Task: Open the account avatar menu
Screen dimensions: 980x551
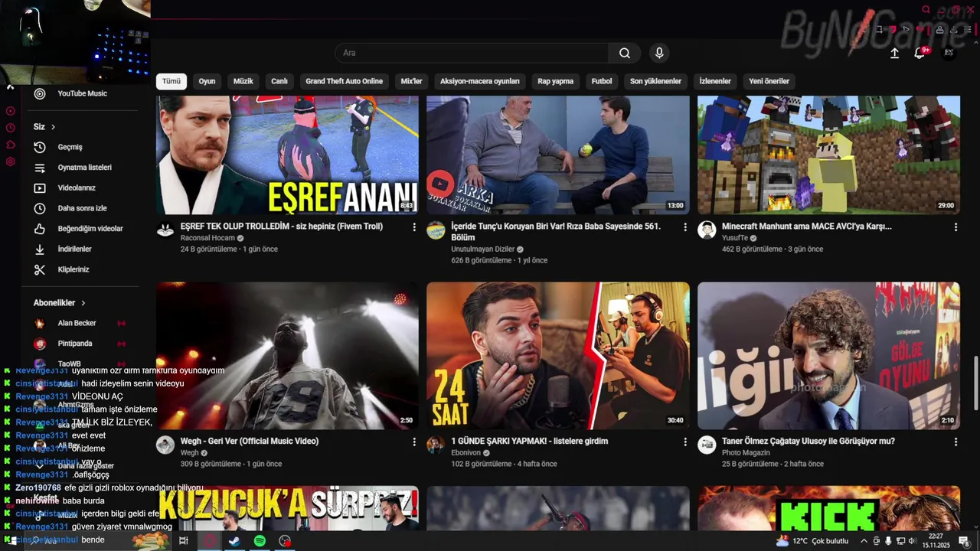Action: (949, 53)
